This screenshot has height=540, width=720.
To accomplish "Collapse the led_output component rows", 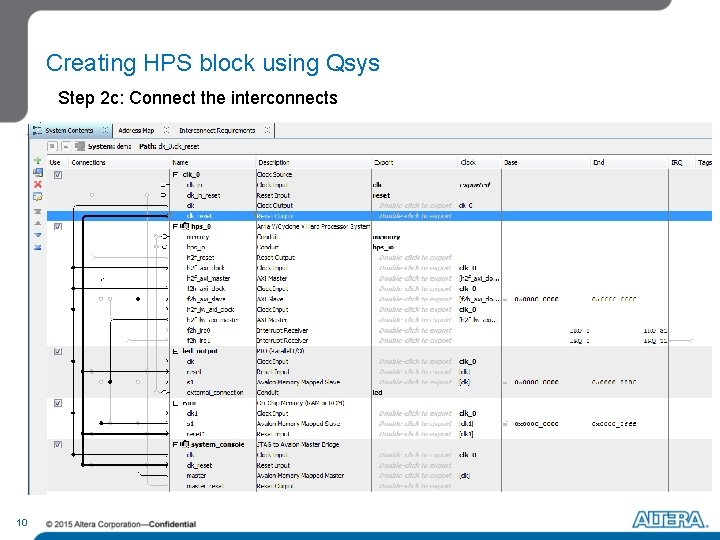I will pos(175,351).
